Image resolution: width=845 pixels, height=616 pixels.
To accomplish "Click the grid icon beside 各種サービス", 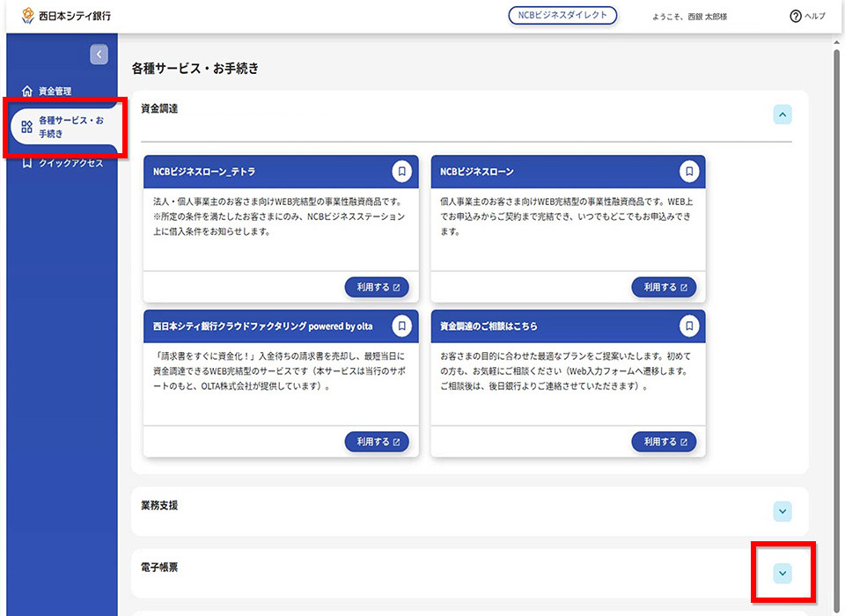I will click(x=27, y=127).
